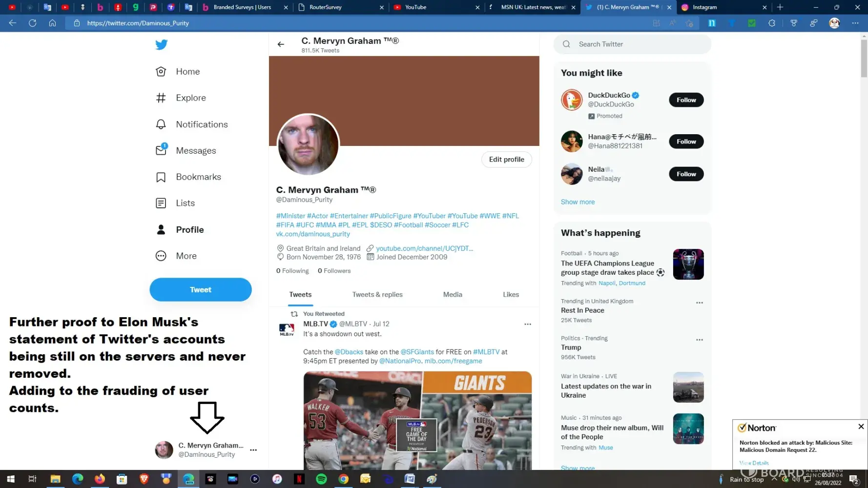Open account switcher dots beside @Daminous_Purity
This screenshot has width=868, height=488.
(253, 450)
